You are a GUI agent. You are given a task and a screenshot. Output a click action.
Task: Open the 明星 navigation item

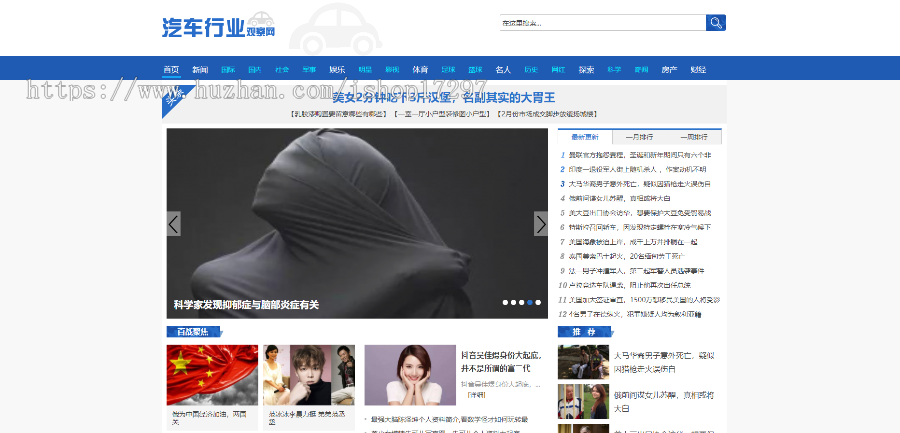365,69
